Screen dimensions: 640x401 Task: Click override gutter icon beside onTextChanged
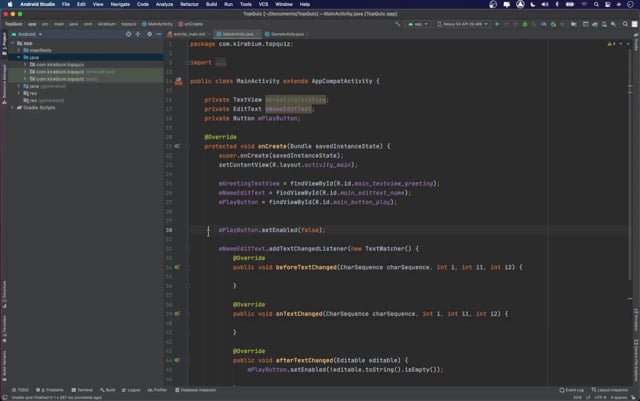pos(177,314)
